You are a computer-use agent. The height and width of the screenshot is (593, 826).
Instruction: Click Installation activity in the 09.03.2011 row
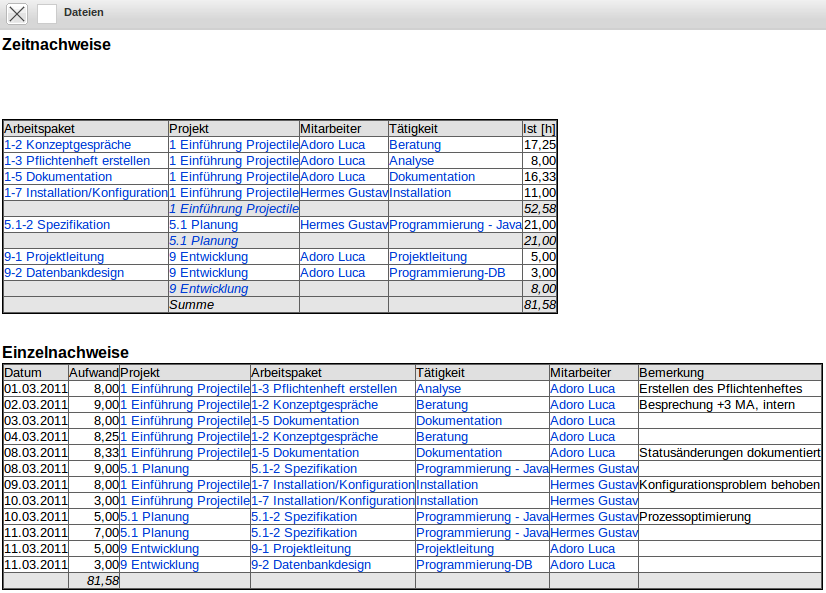(x=447, y=485)
